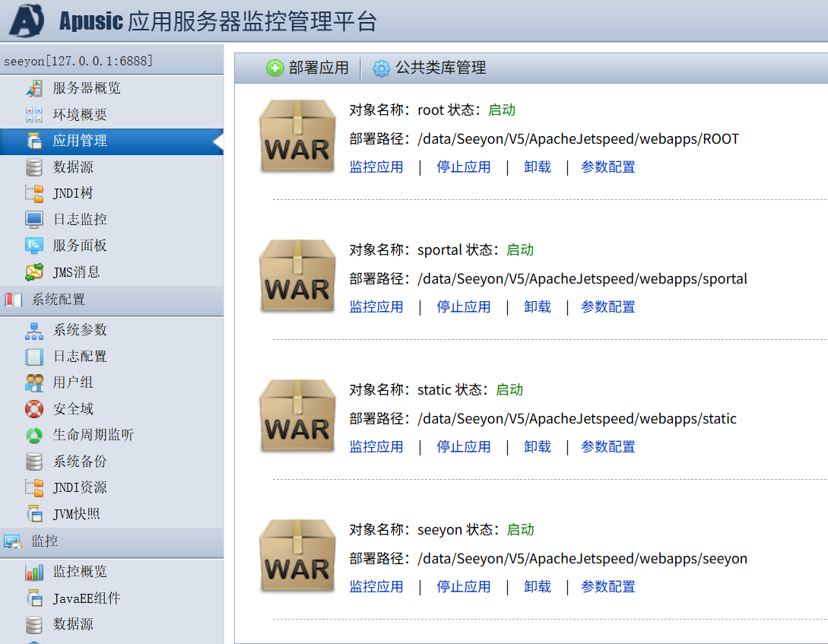
Task: Click 停止应用 link for sportal
Action: pos(463,307)
